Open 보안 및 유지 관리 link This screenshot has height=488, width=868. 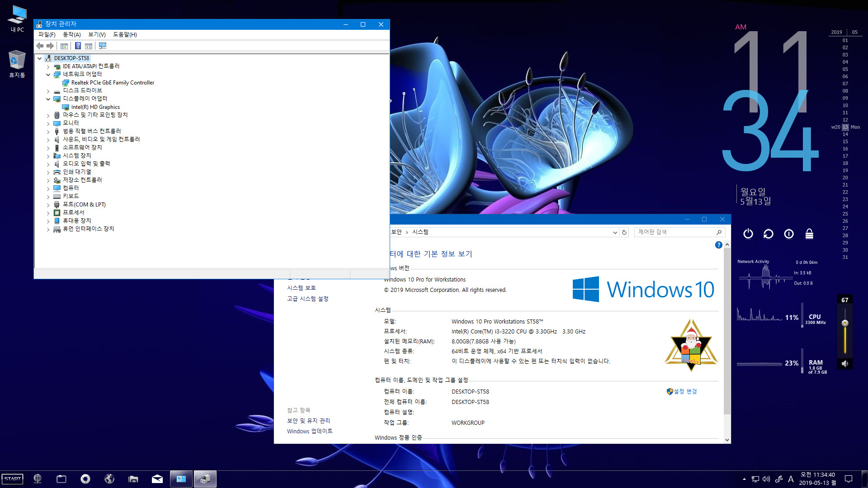309,421
